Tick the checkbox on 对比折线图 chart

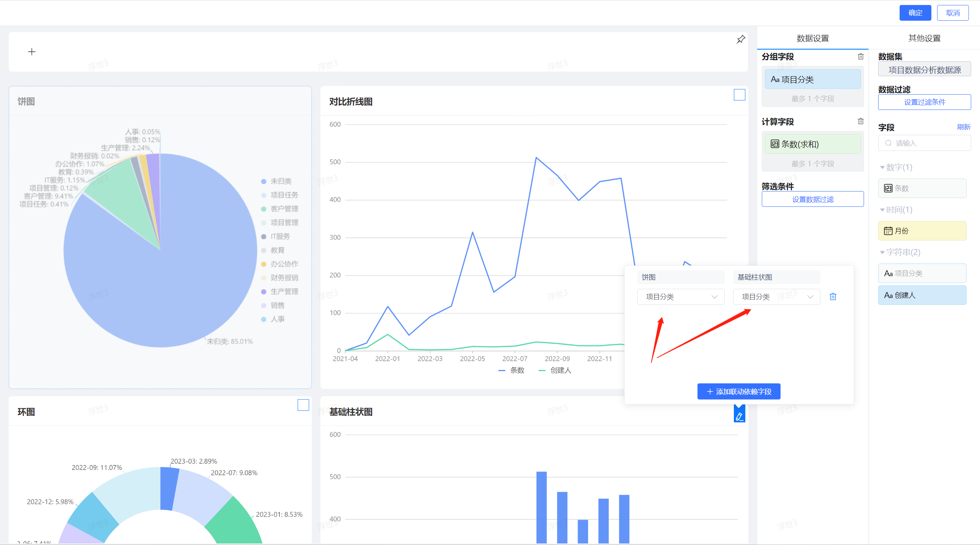click(739, 95)
